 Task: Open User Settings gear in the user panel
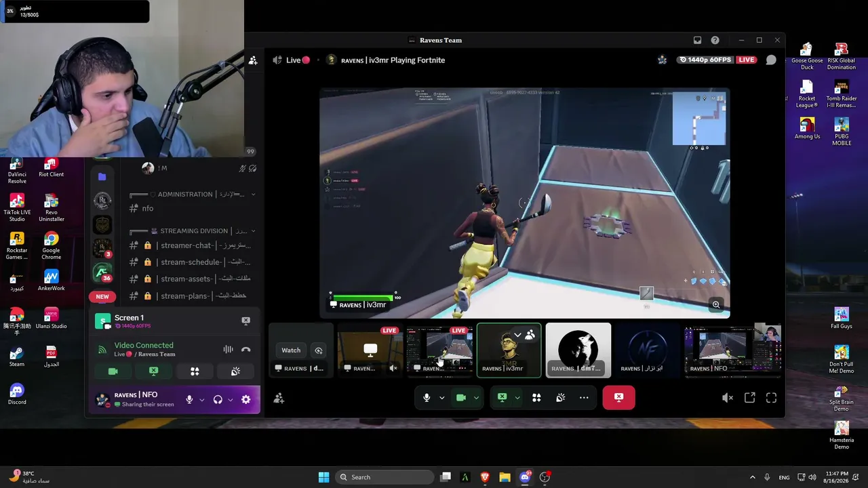point(245,400)
